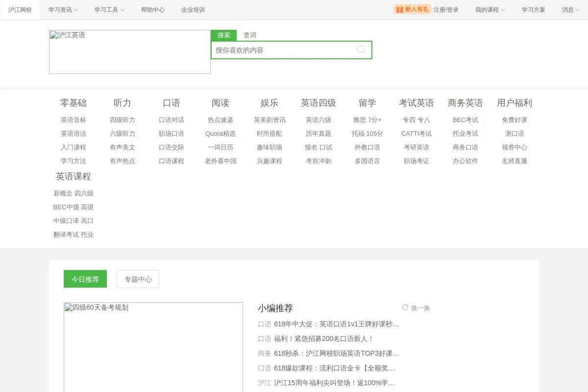Click the 一词日历 link

[x=220, y=147]
